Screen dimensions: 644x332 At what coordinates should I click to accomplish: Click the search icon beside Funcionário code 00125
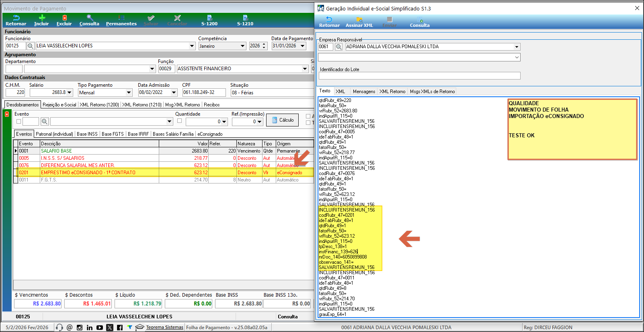[x=31, y=46]
